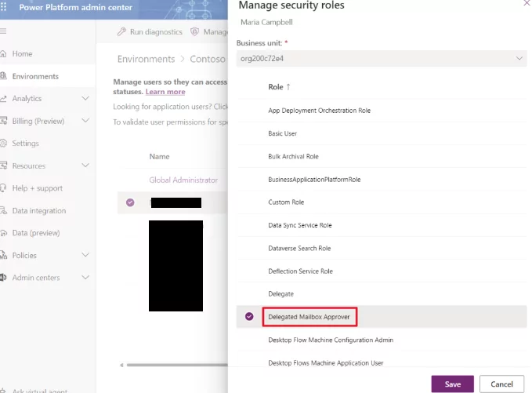Uncheck the Delegated Mailbox Approver checkmark

point(249,317)
